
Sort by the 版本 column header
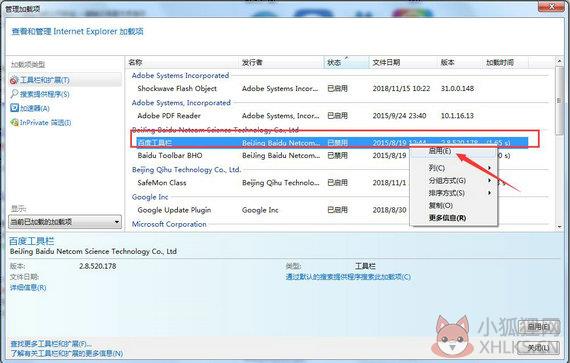tap(460, 62)
